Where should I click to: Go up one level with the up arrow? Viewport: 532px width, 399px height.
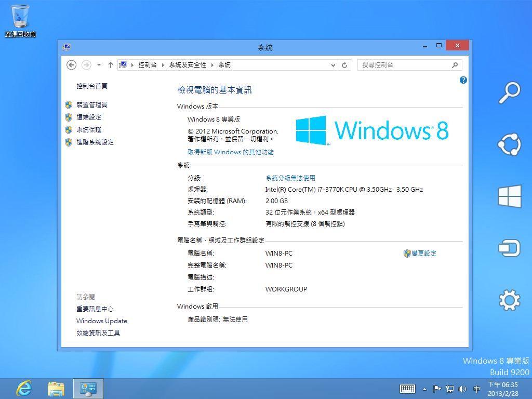(x=110, y=65)
